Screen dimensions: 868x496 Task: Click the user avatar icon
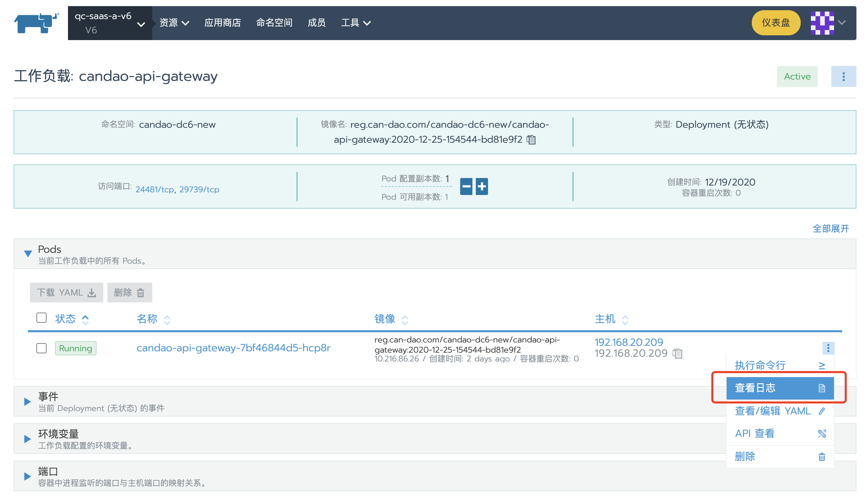point(822,23)
